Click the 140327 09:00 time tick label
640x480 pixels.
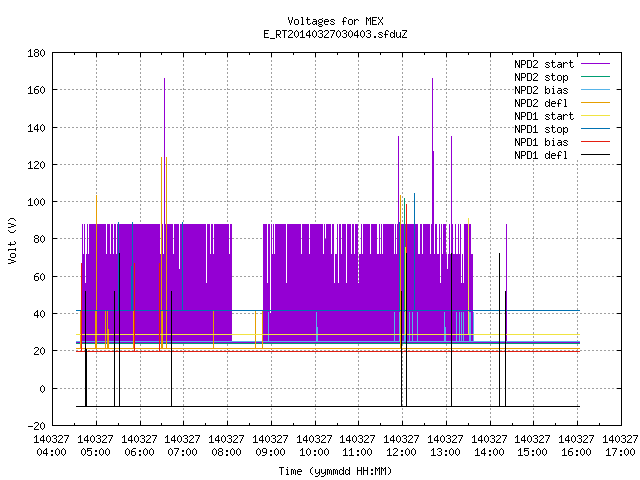tap(271, 446)
